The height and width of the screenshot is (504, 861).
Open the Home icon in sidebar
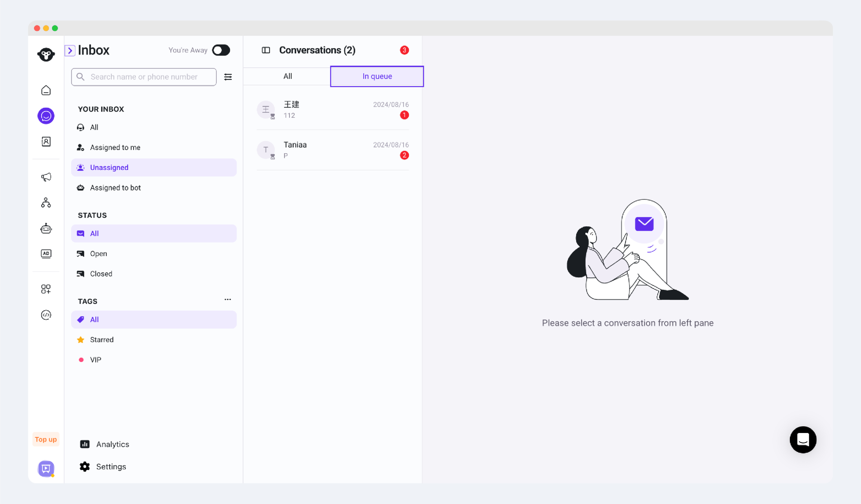coord(46,90)
